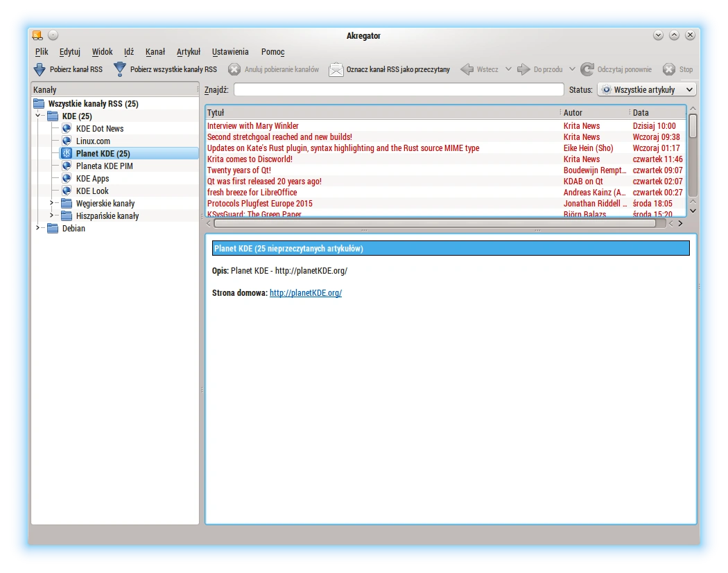Expand the Hiszpańskie kanały folder
This screenshot has height=573, width=728.
click(x=51, y=215)
